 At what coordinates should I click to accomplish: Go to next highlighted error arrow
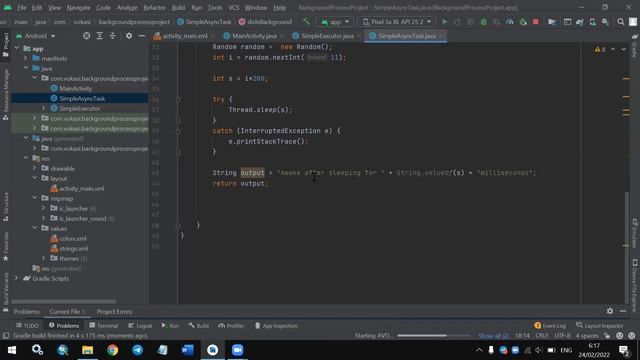click(x=623, y=49)
